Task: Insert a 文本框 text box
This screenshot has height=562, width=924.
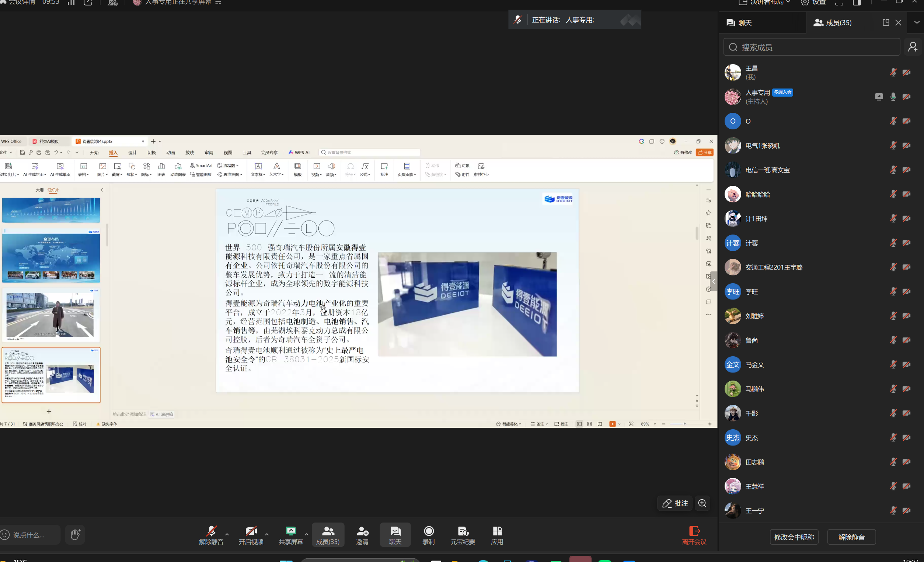Action: click(x=257, y=170)
